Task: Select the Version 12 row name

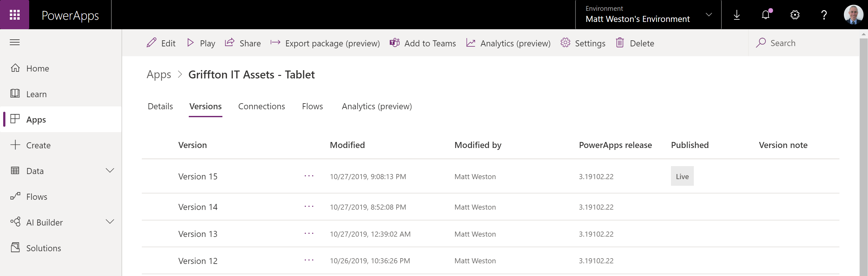Action: (198, 261)
